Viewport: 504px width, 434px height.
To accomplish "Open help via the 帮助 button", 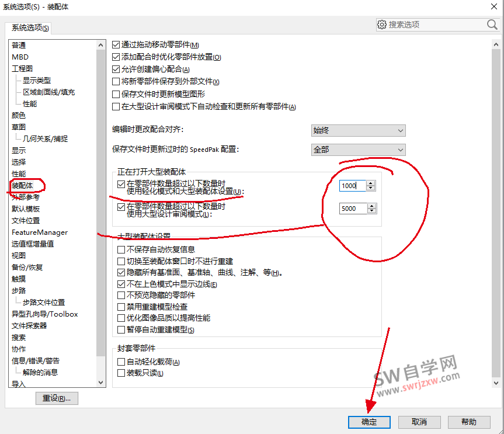I will click(470, 422).
